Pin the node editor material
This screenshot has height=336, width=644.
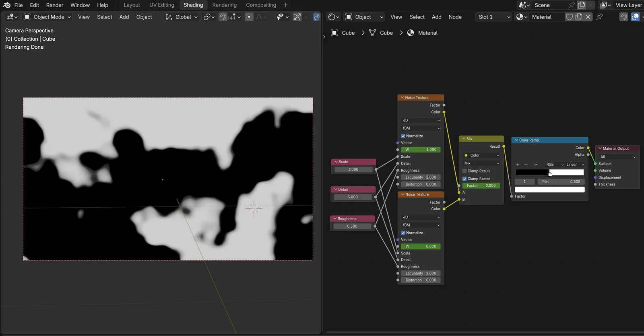pyautogui.click(x=600, y=17)
